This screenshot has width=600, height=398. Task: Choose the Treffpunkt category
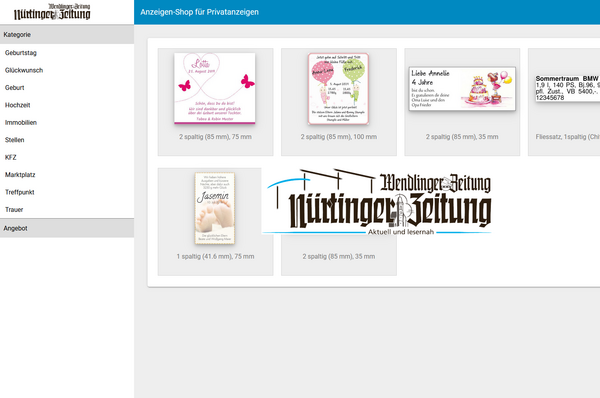pyautogui.click(x=20, y=192)
